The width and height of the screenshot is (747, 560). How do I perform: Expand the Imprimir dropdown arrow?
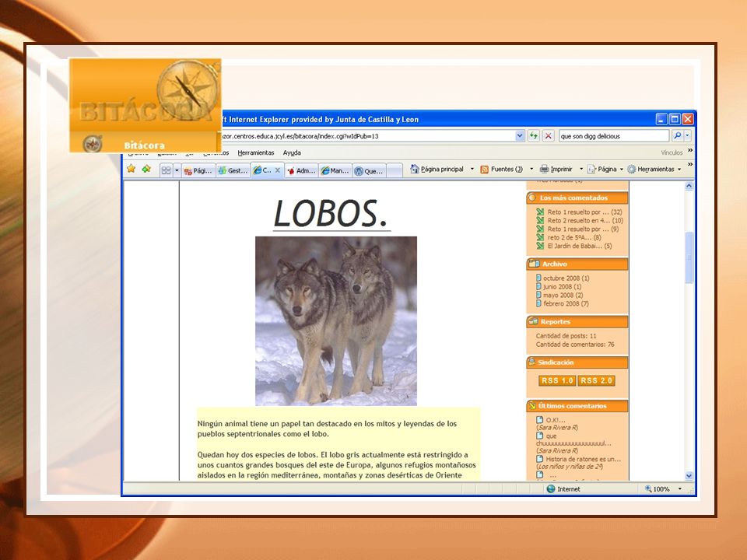[x=581, y=169]
